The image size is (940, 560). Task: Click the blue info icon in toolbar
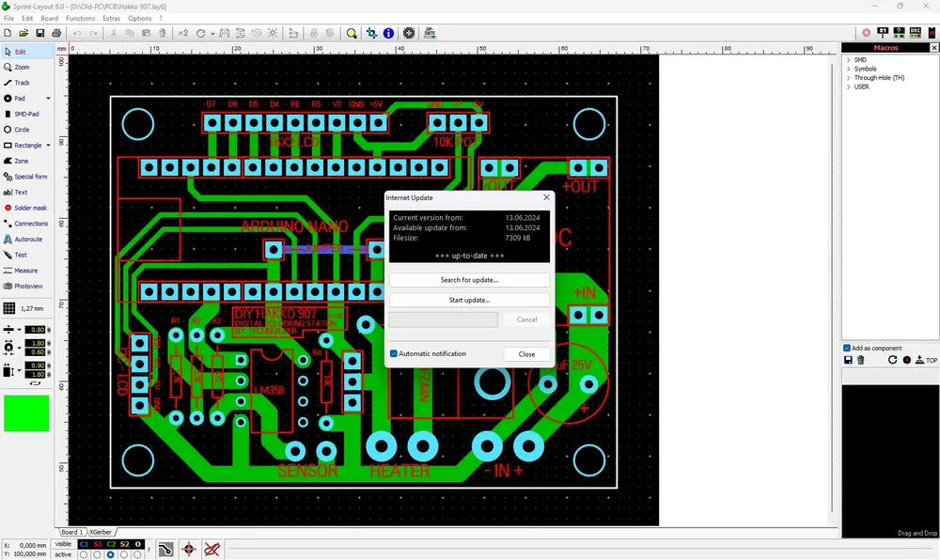[x=388, y=34]
